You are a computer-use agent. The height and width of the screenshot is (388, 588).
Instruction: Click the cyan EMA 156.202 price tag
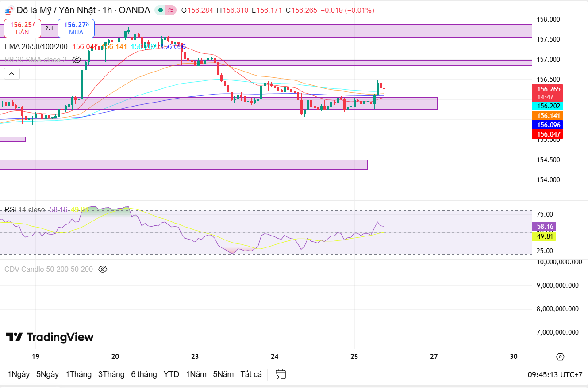click(549, 106)
